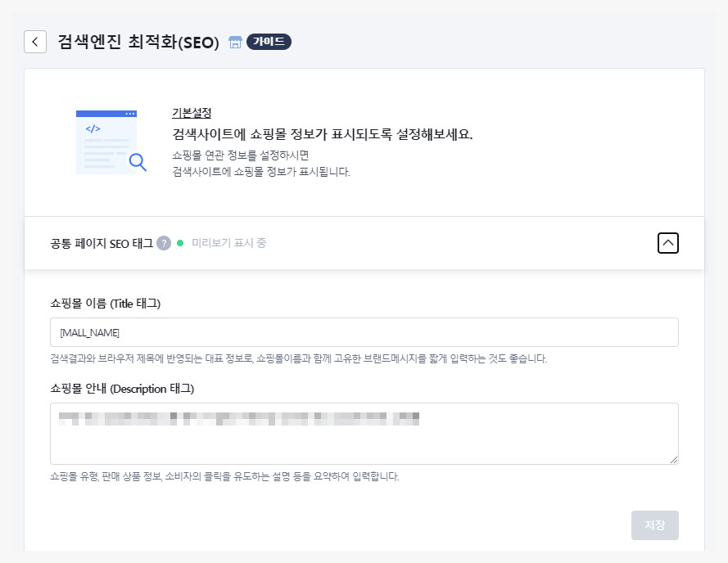Click the 쇼핑몰 이름 (Title 태그) label
Viewport: 728px width, 563px height.
click(105, 304)
